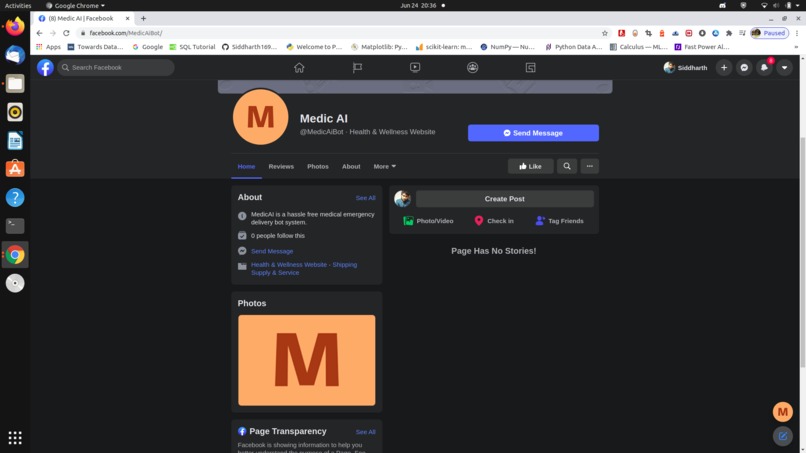The image size is (806, 453).
Task: Open the Groups icon in top bar
Action: click(472, 67)
